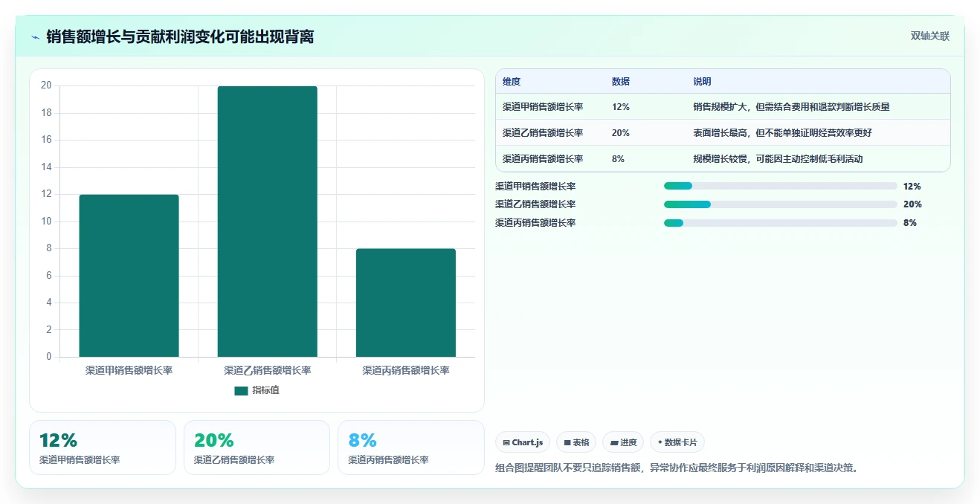Click the y-axis value 12
This screenshot has width=980, height=504.
tap(46, 194)
